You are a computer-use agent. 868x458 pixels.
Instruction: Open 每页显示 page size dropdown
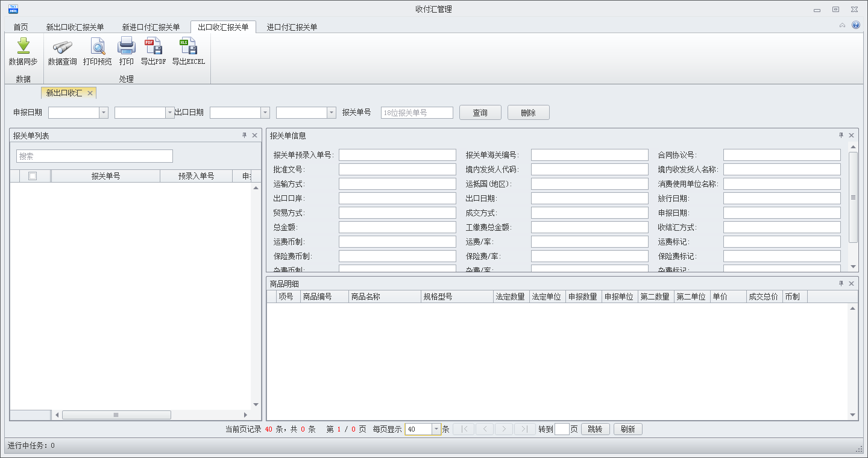436,429
